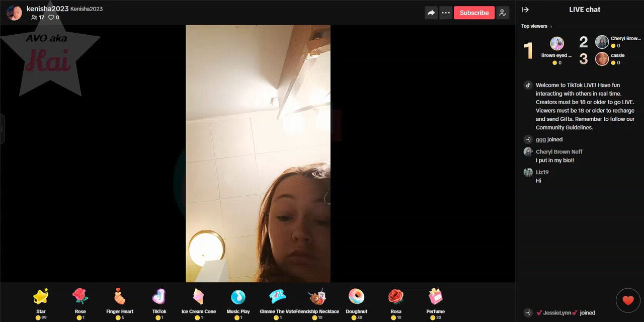Click the LIVE chat title
The width and height of the screenshot is (644, 322).
tap(585, 10)
